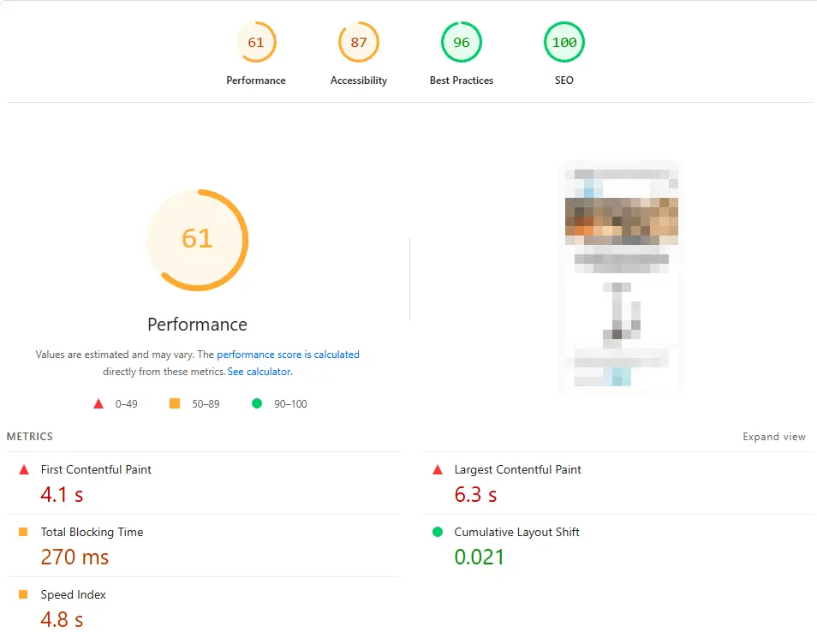Click the METRICS section header

pos(29,436)
